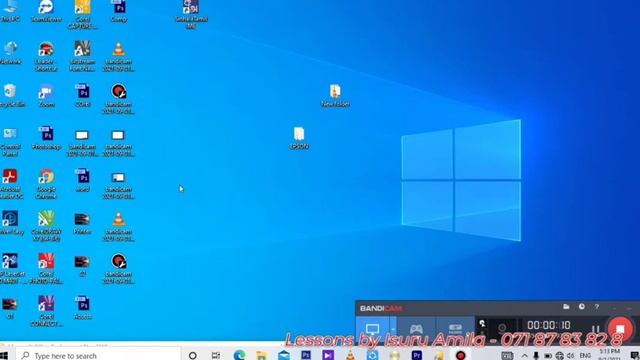This screenshot has height=360, width=640.
Task: Open Cortana from the taskbar circle
Action: [x=193, y=356]
